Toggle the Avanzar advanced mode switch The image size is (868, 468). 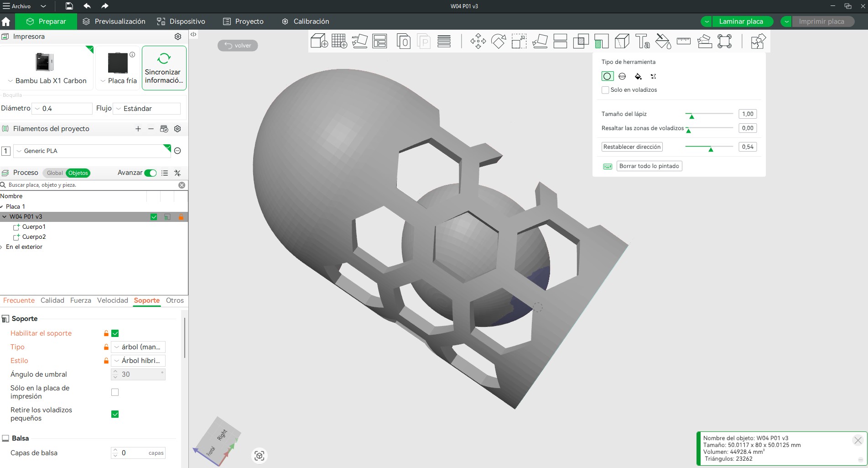[150, 173]
